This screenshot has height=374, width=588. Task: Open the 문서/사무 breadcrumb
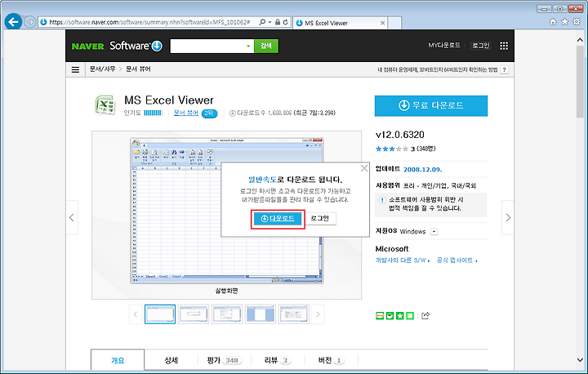102,69
